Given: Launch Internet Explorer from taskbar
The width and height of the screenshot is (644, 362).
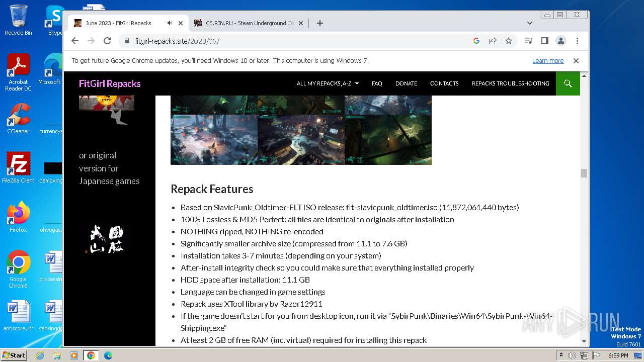Looking at the screenshot, I should (x=40, y=355).
